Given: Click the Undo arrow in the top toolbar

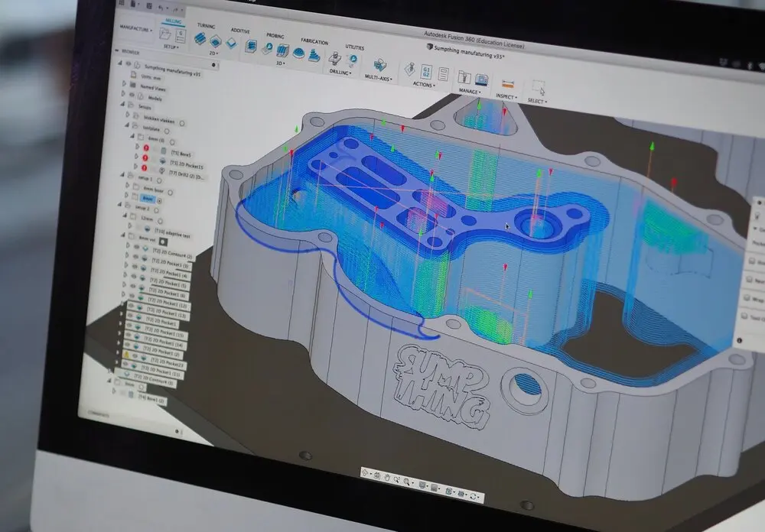Looking at the screenshot, I should [161, 8].
